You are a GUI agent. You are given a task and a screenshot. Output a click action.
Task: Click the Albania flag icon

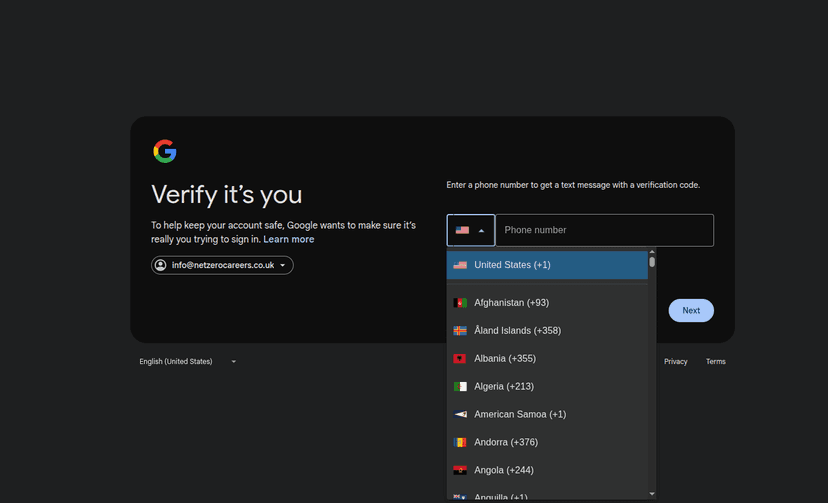[x=460, y=359]
